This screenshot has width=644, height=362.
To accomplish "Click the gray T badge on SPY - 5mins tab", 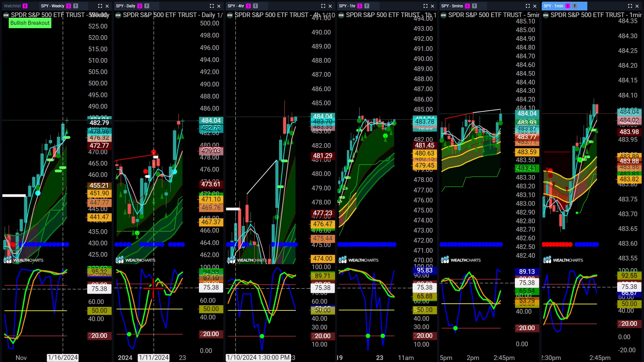I will tap(475, 6).
